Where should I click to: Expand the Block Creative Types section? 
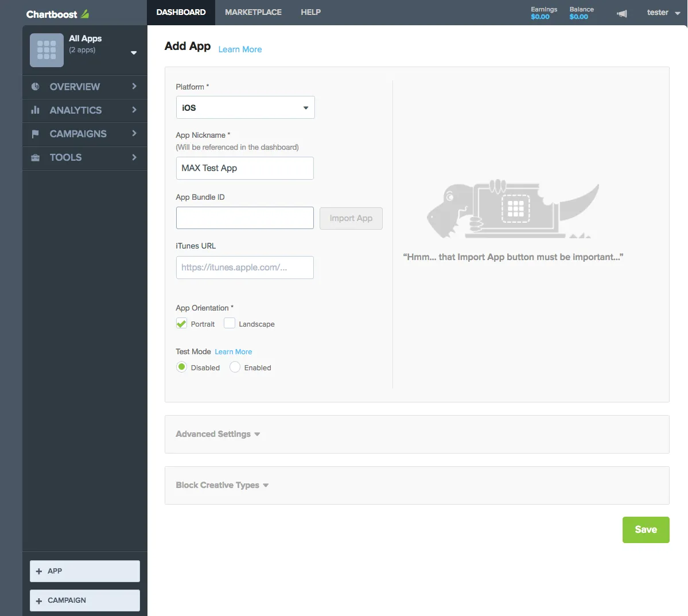[x=222, y=485]
